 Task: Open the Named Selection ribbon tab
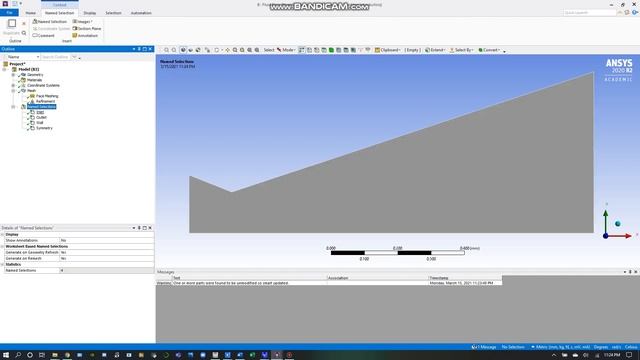pos(60,13)
